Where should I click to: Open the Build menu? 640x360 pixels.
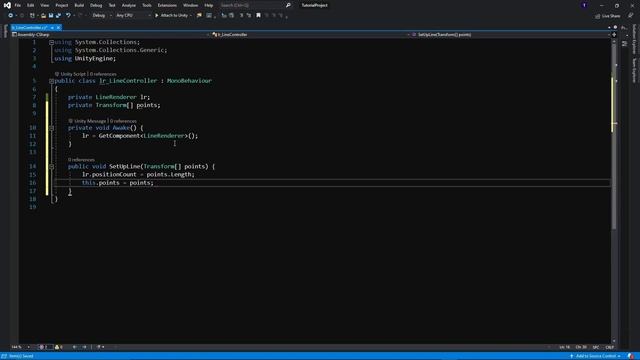pos(79,5)
